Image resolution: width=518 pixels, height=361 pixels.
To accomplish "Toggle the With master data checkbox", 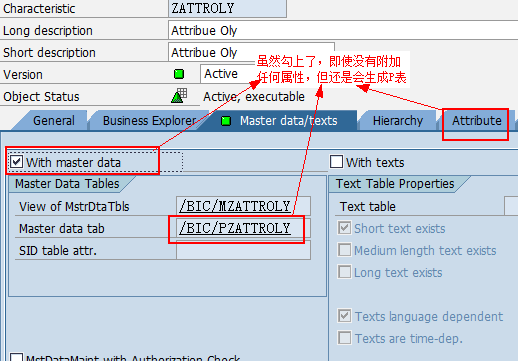I will tap(16, 162).
